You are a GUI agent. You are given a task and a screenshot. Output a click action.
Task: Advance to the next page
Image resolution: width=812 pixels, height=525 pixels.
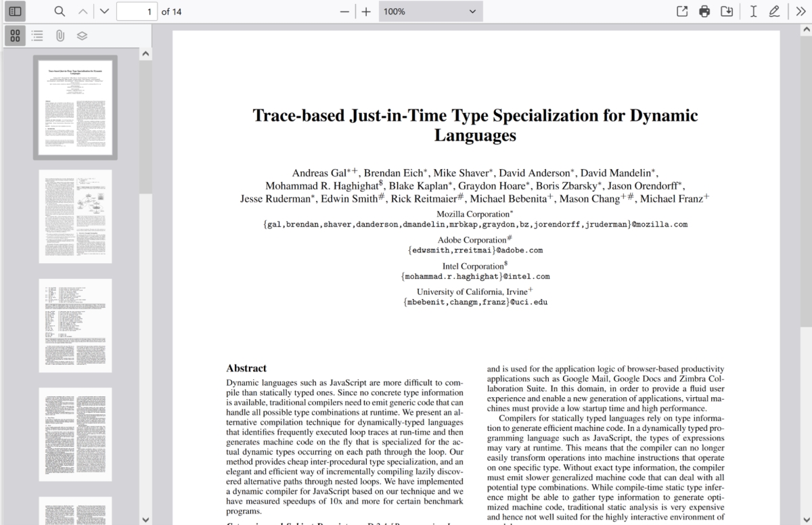103,11
